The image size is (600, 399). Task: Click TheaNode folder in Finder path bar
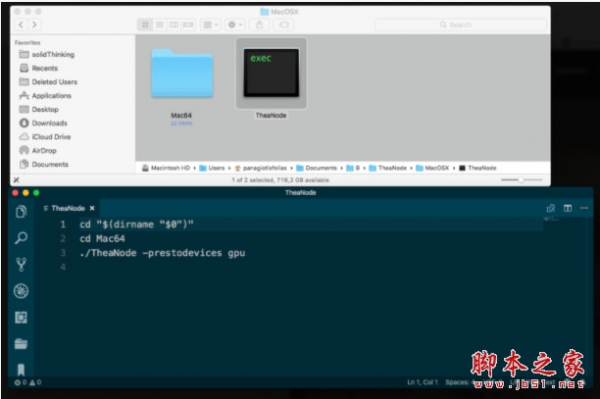click(x=388, y=168)
